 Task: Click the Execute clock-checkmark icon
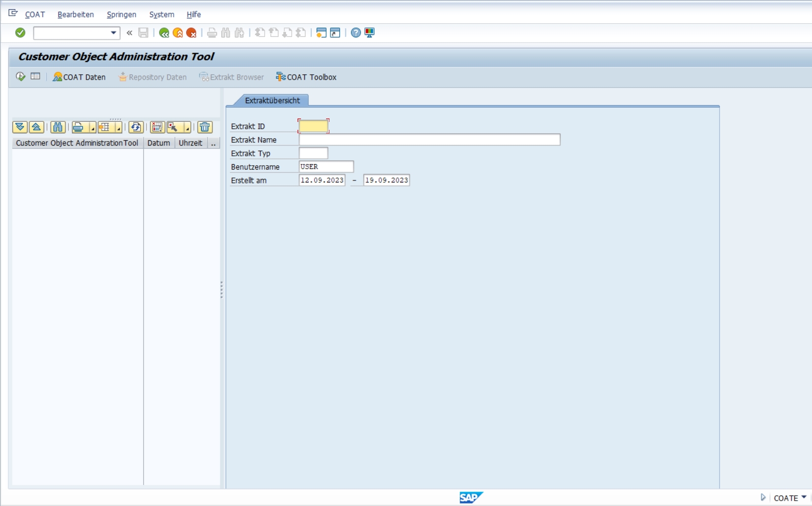click(21, 77)
